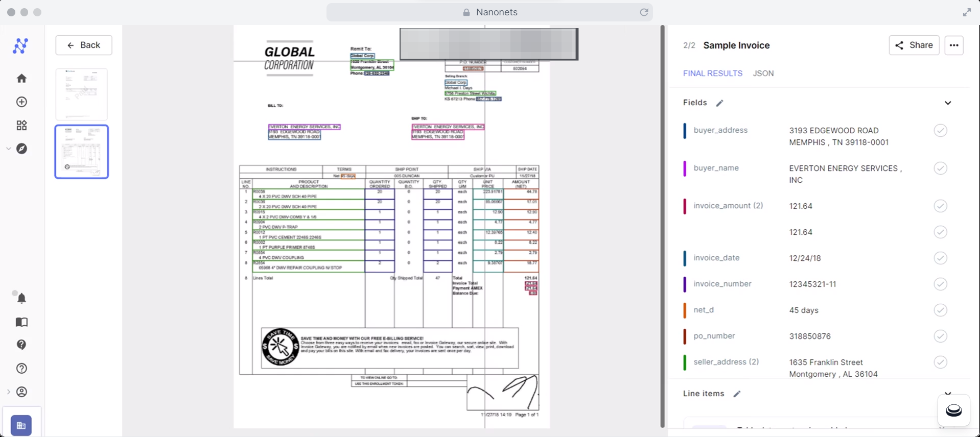The width and height of the screenshot is (980, 437).
Task: Toggle the buyer_address verification checkmark
Action: tap(940, 131)
